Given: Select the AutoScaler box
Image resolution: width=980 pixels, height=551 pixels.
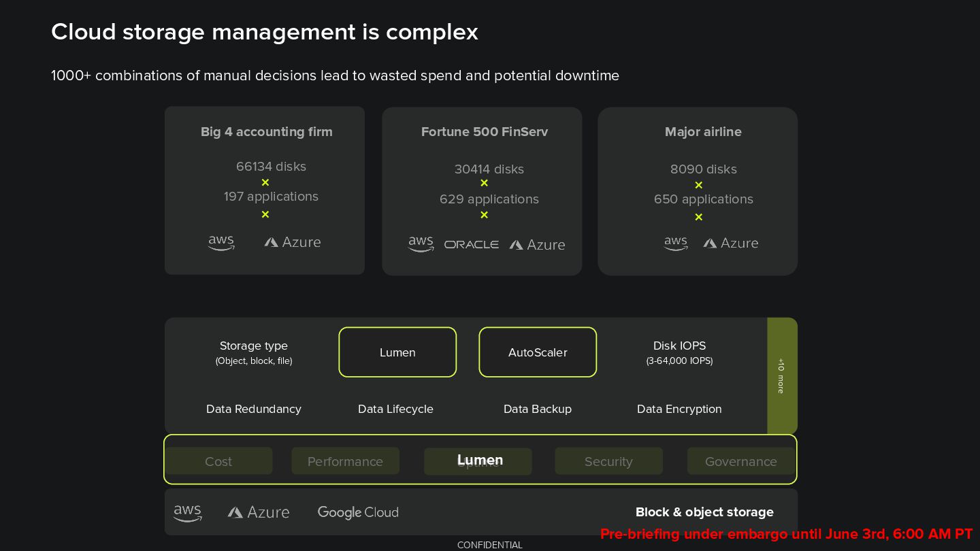Looking at the screenshot, I should 538,352.
